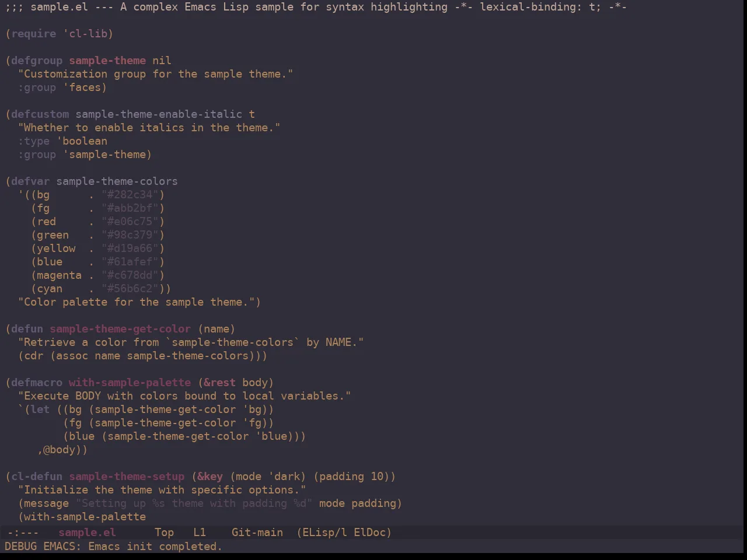Click the defmacro keyword
Screen dimensions: 747x560
pyautogui.click(x=37, y=383)
